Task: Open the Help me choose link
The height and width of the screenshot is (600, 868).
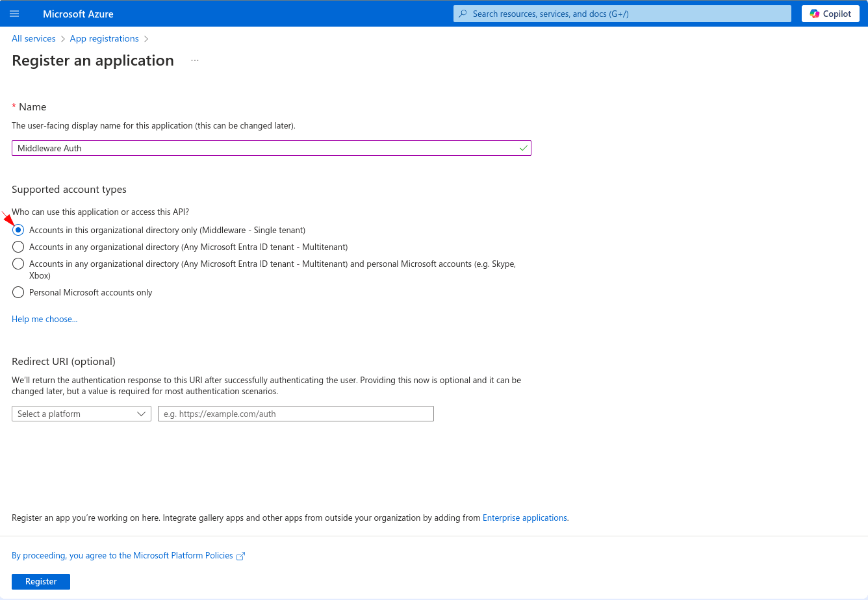Action: coord(44,319)
